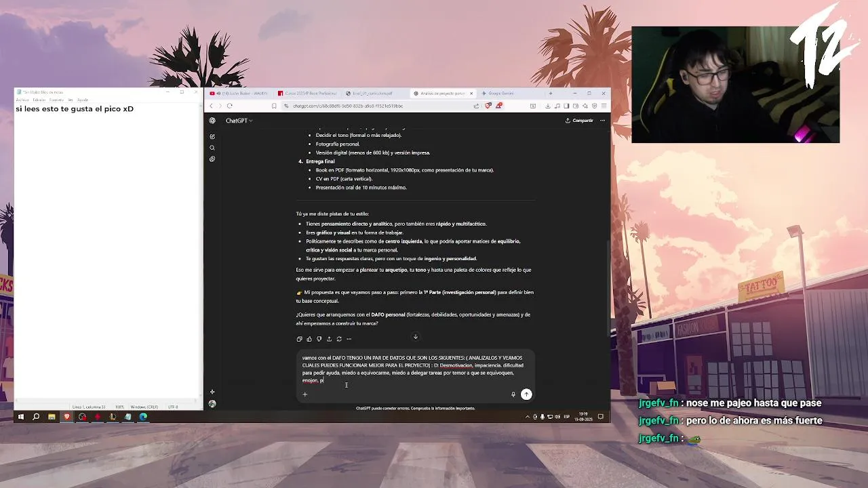
Task: Click the sparkle icon at the sidebar bottom
Action: [x=212, y=392]
